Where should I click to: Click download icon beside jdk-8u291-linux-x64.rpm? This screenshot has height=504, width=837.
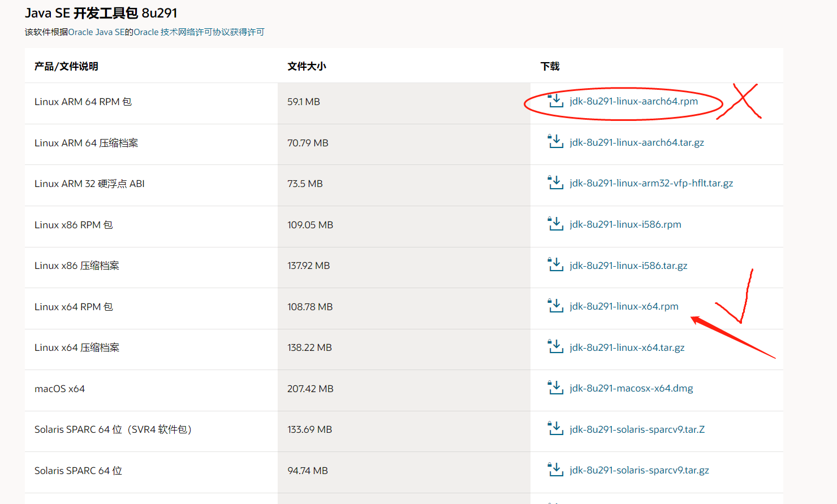tap(555, 306)
